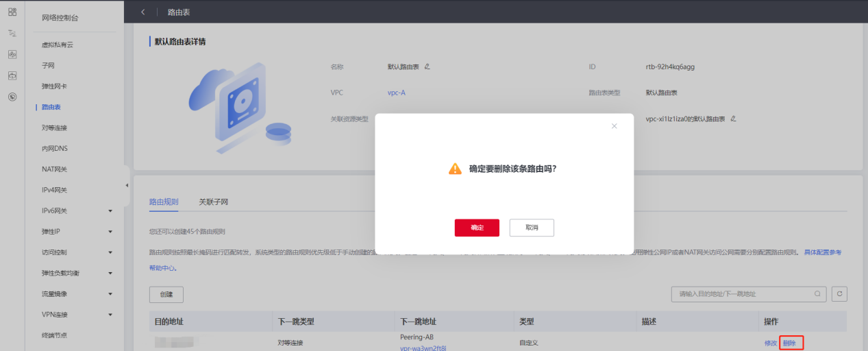This screenshot has width=868, height=351.
Task: Open the 具体配置参考 link
Action: [x=823, y=252]
